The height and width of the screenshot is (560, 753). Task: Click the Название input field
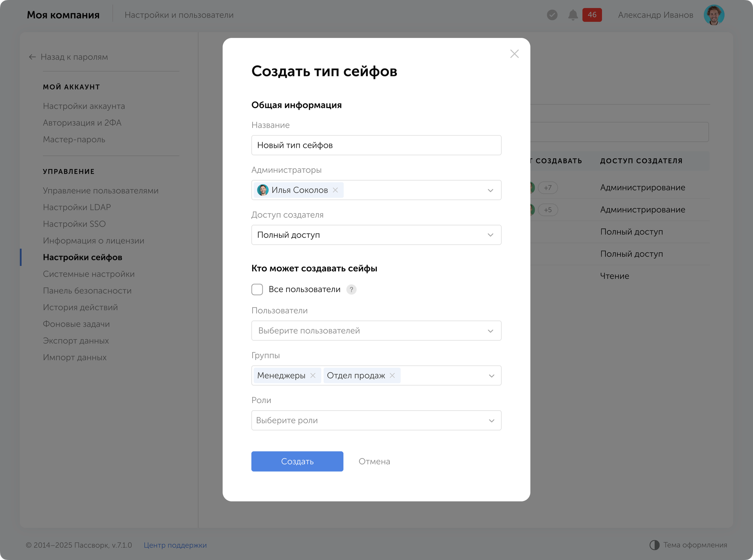[376, 145]
